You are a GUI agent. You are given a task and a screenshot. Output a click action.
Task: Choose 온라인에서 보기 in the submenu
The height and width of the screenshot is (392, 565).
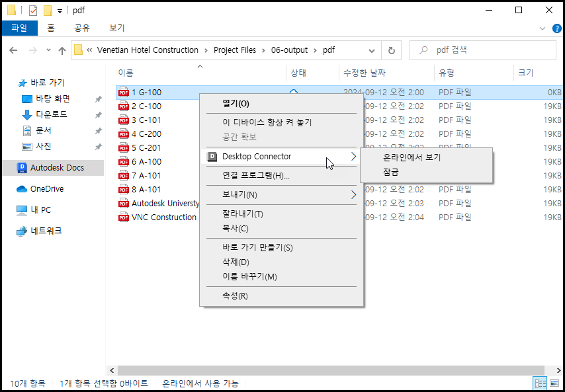(410, 157)
